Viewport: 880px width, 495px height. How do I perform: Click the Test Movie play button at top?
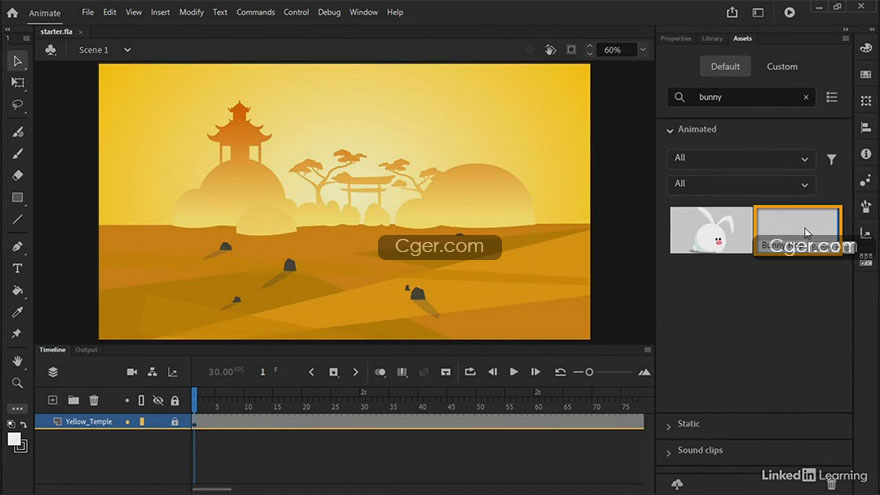click(x=790, y=12)
